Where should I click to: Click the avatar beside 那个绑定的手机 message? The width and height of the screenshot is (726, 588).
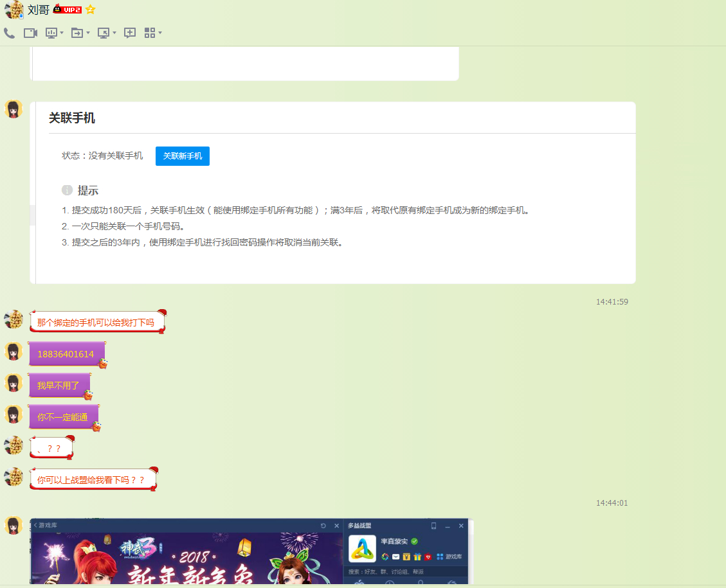(x=14, y=319)
